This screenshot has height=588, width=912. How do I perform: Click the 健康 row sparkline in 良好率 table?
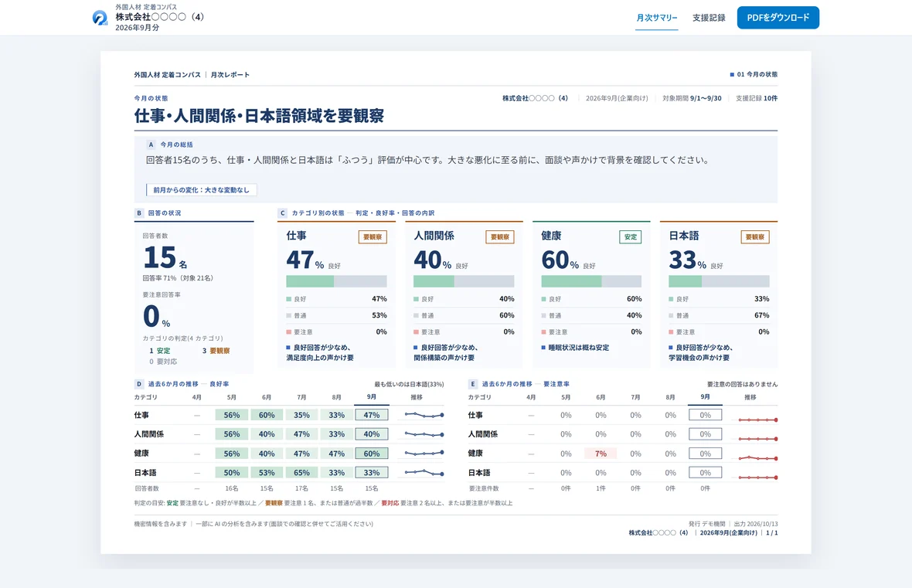tap(424, 453)
